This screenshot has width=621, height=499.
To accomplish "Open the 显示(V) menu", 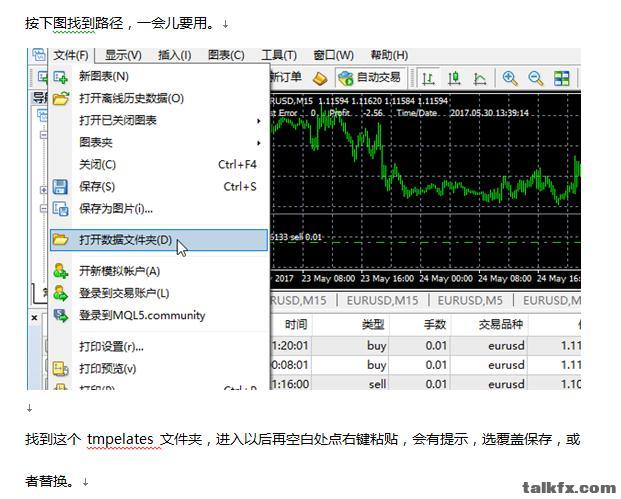I will [123, 55].
